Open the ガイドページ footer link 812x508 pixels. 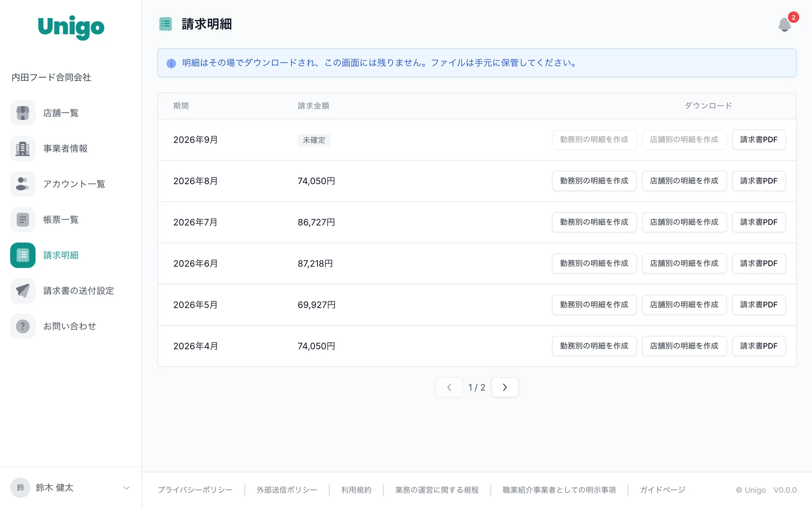(662, 490)
